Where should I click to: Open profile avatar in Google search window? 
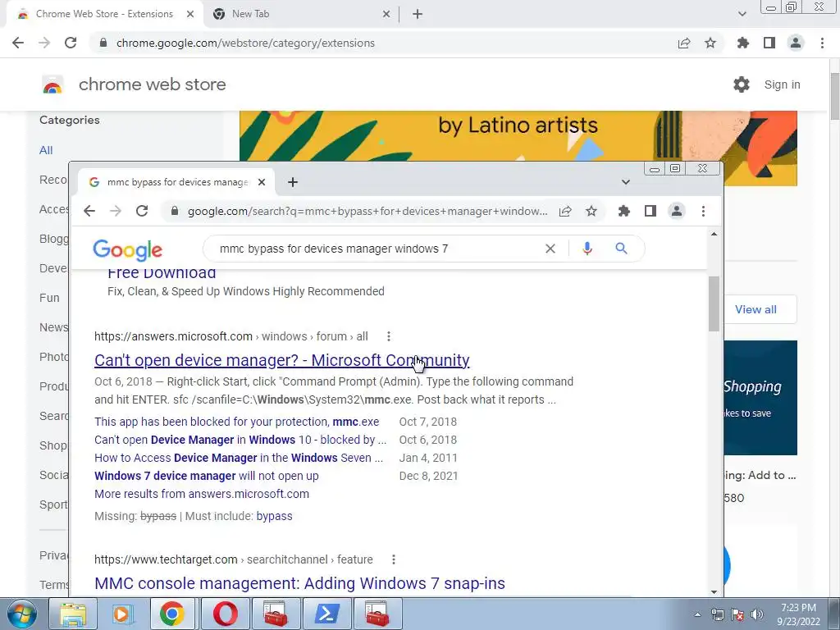pos(677,211)
